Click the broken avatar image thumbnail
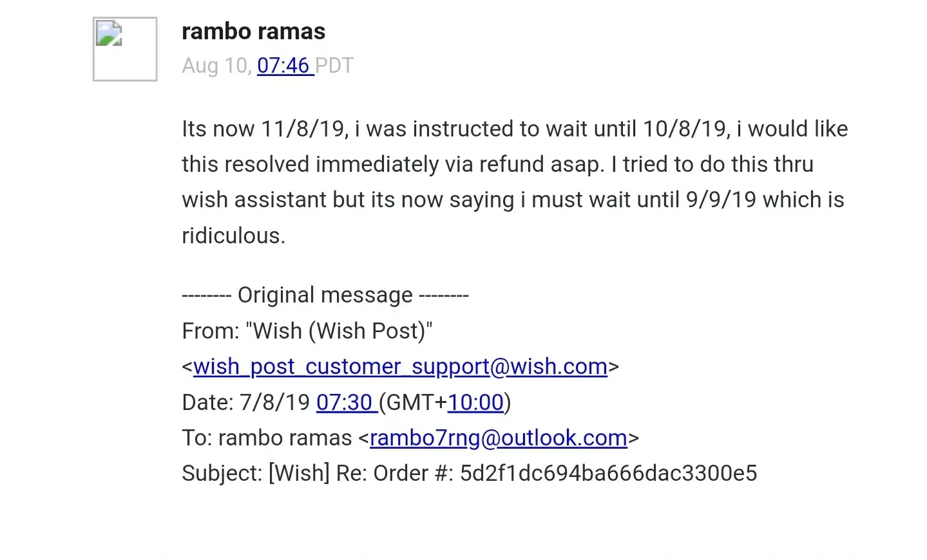The image size is (927, 560). click(124, 49)
